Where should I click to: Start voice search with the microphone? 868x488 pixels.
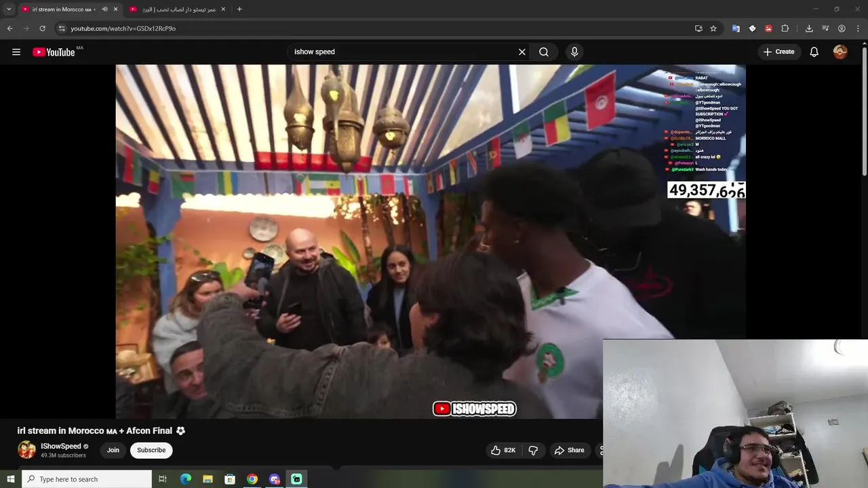[x=574, y=52]
